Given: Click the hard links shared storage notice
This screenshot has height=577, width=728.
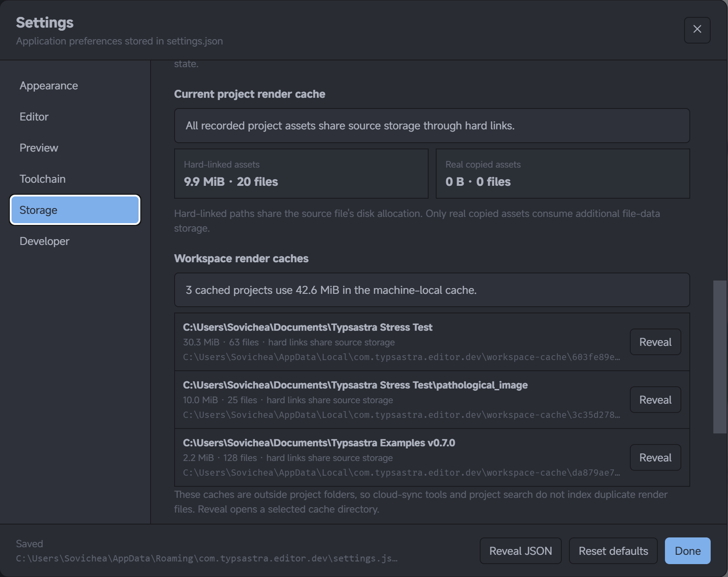Looking at the screenshot, I should tap(432, 125).
